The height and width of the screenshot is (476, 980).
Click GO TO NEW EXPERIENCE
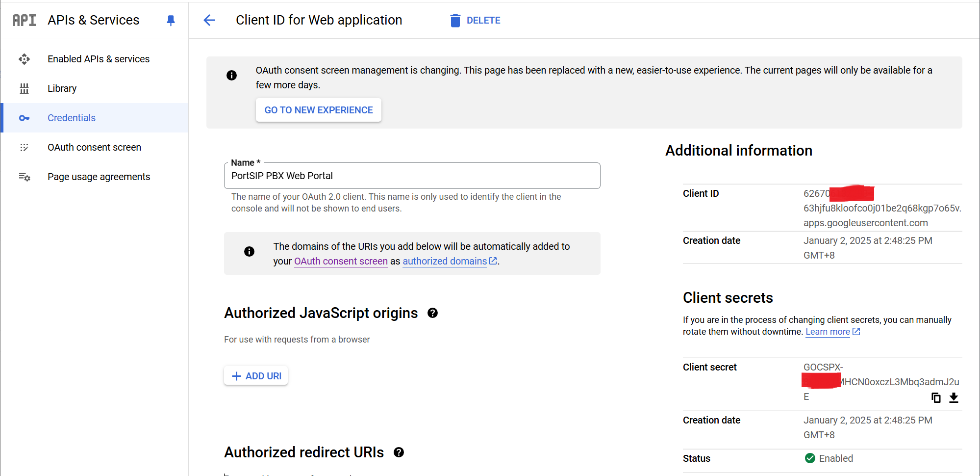[x=318, y=110]
